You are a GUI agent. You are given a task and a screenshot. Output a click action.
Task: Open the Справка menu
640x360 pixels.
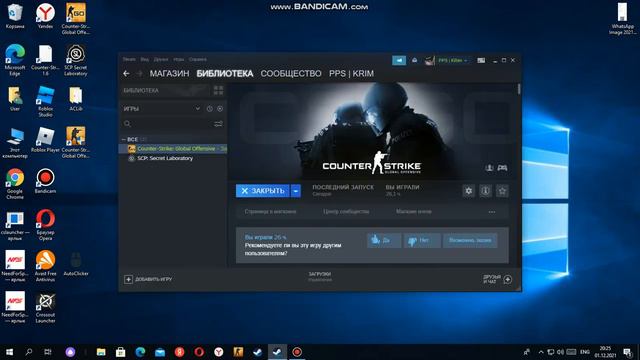[x=198, y=59]
